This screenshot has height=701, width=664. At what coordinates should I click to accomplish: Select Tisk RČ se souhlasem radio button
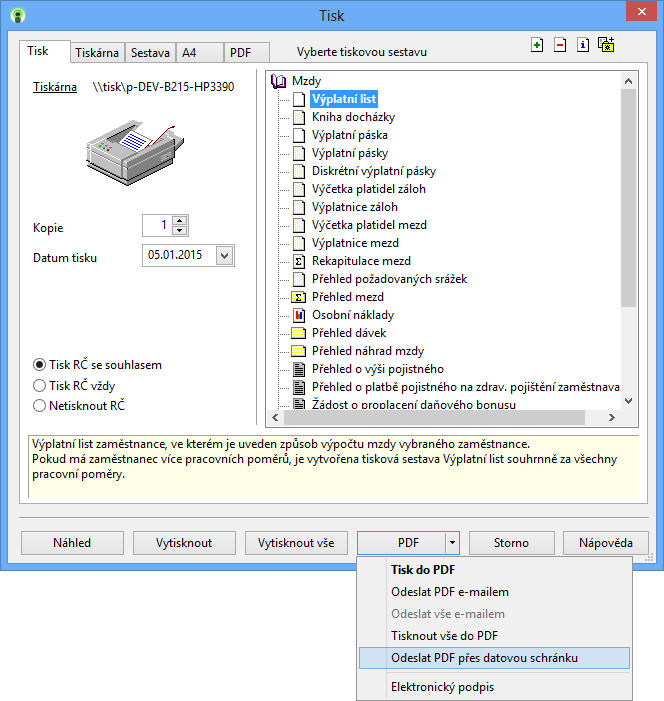39,365
